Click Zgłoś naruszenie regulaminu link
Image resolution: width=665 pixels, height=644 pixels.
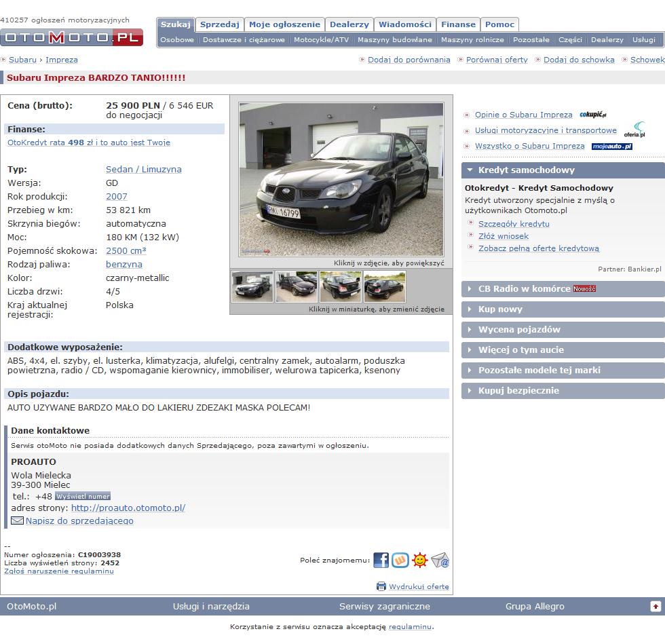click(x=59, y=571)
